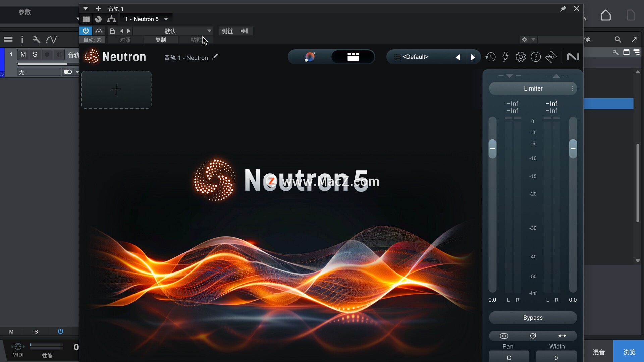Viewport: 644px width, 362px height.
Task: Select next Neutron preset arrow
Action: point(473,57)
